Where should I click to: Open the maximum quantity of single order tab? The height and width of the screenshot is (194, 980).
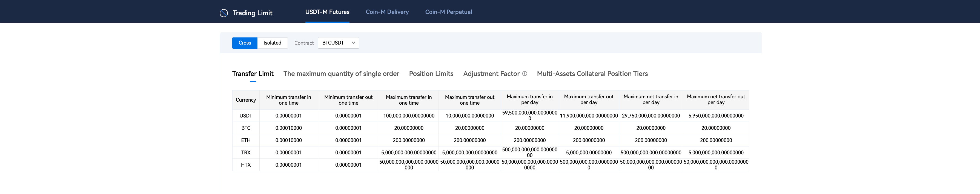341,74
